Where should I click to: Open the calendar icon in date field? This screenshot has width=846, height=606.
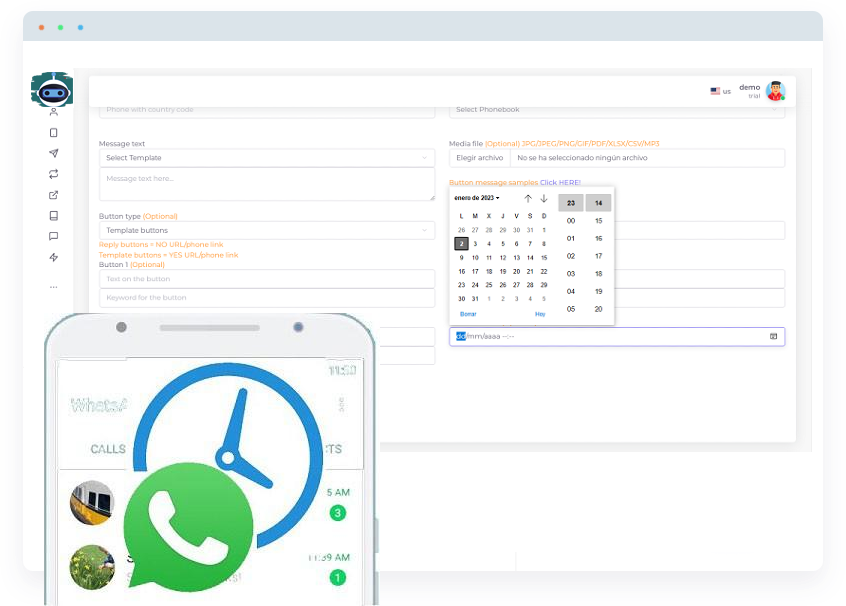coord(773,336)
